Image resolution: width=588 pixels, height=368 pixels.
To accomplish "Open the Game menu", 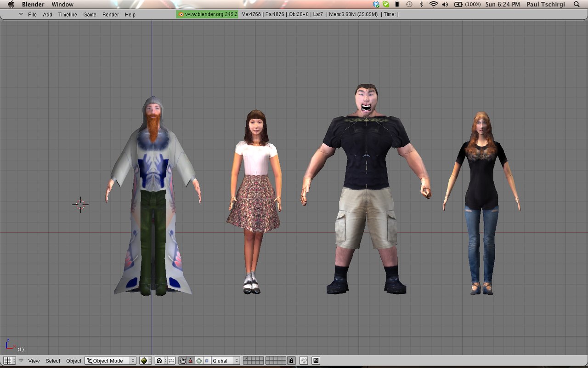I will pyautogui.click(x=90, y=14).
